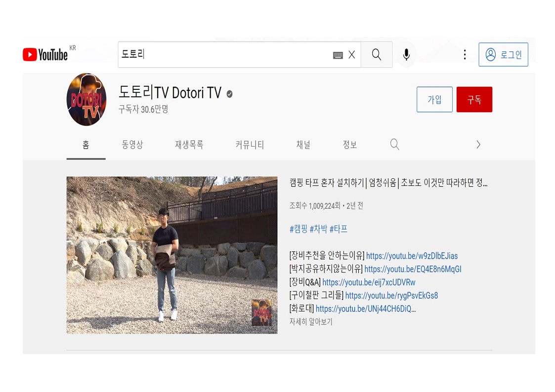Click the 가입 join button
The image size is (555, 392).
(x=434, y=99)
